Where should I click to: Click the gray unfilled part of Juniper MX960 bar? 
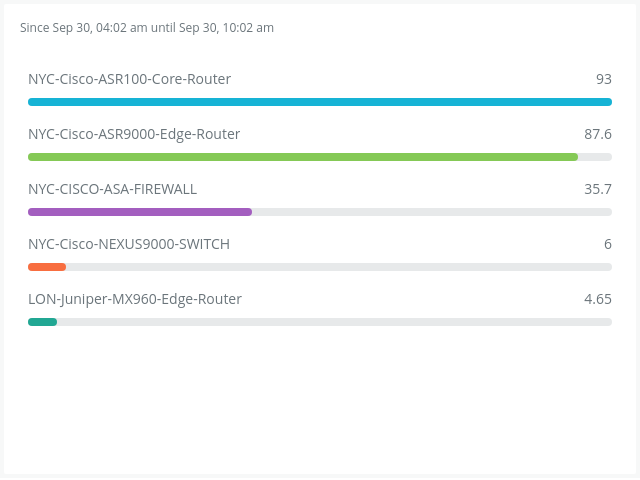pyautogui.click(x=334, y=322)
